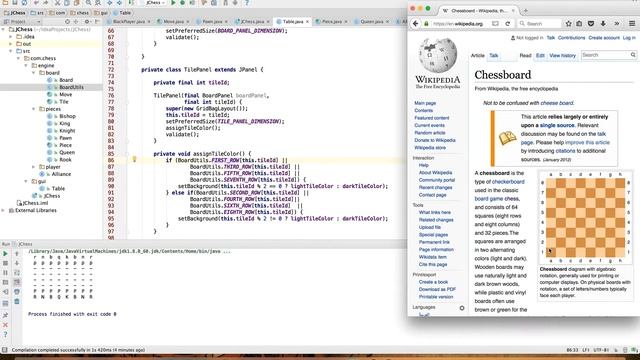Switch to the Queen.java tab

(x=371, y=21)
